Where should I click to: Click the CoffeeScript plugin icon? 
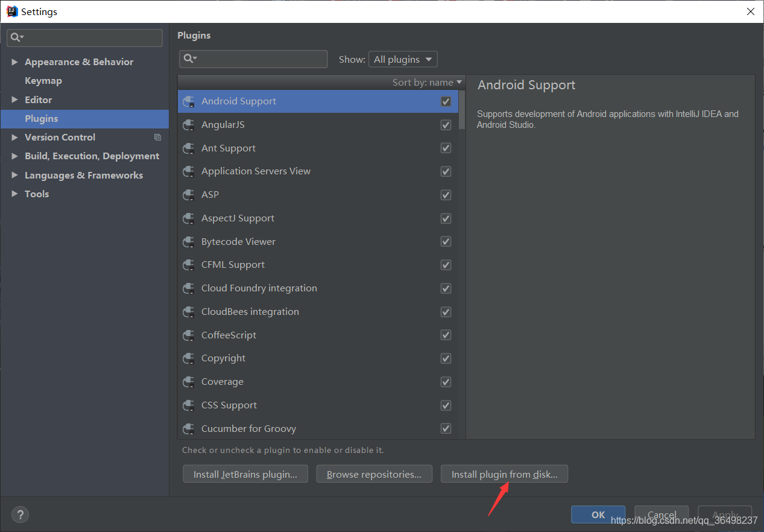[x=189, y=335]
